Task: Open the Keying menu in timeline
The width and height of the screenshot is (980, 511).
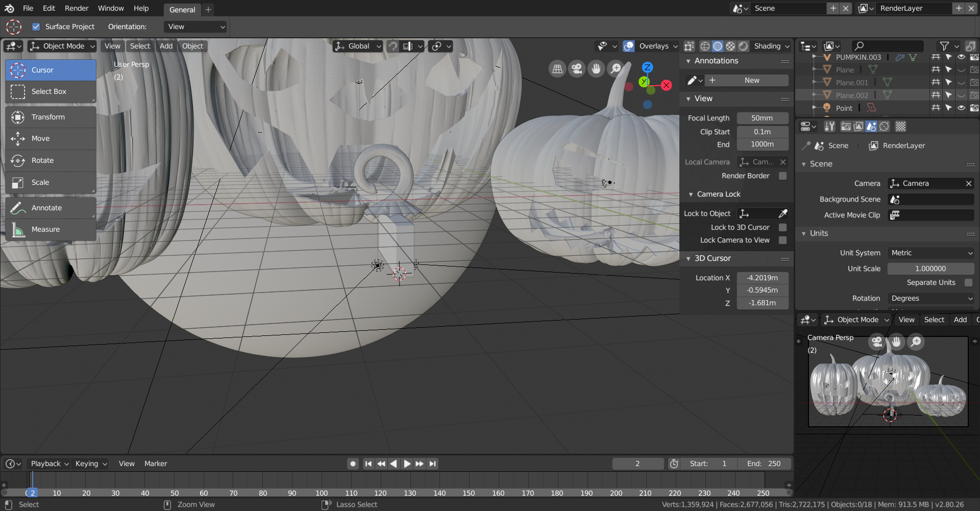Action: 91,464
